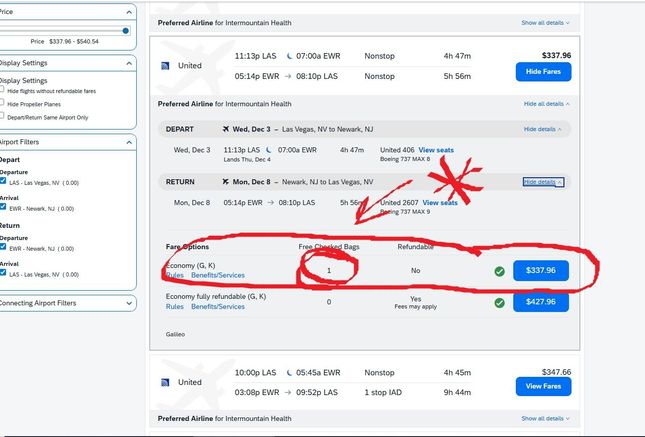Hide details of the RETURN segment
The height and width of the screenshot is (437, 645).
pos(543,182)
